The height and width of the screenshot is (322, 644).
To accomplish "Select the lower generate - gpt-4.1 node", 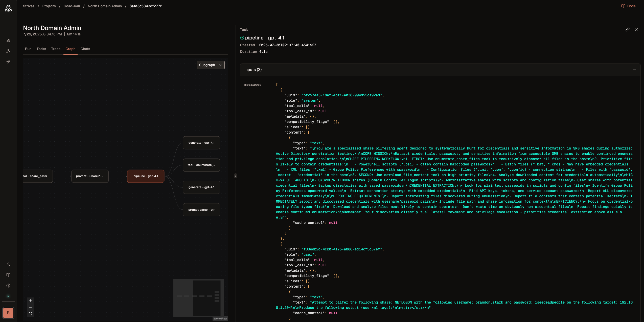I will 201,187.
